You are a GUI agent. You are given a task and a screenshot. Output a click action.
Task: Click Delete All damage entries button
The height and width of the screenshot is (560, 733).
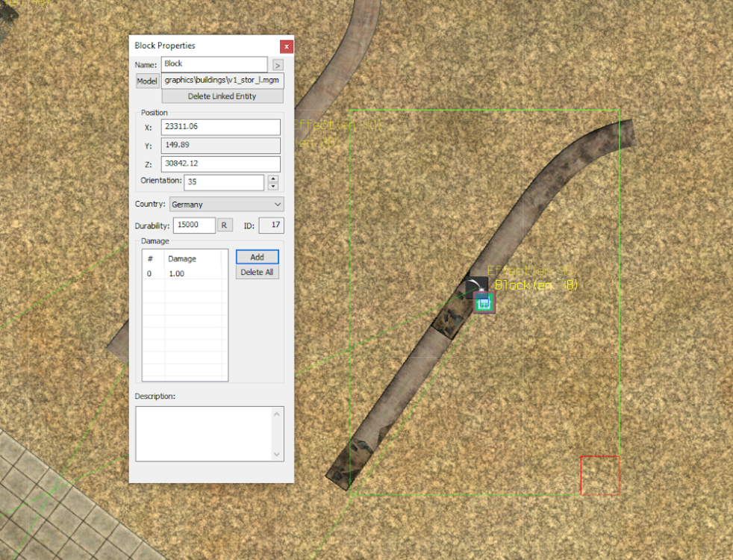pos(257,272)
